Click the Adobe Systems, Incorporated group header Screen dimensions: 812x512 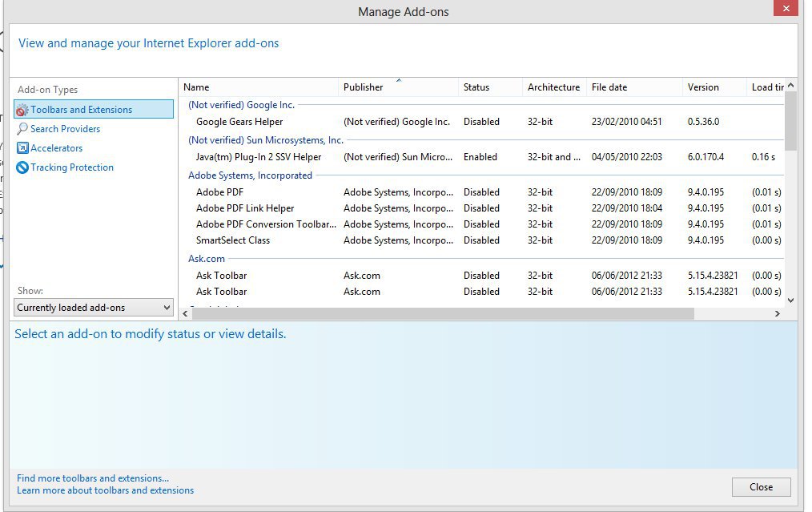coord(250,175)
